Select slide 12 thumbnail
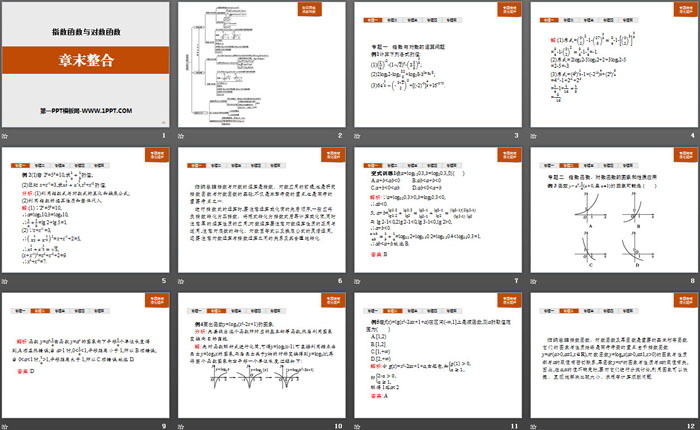 coord(614,355)
